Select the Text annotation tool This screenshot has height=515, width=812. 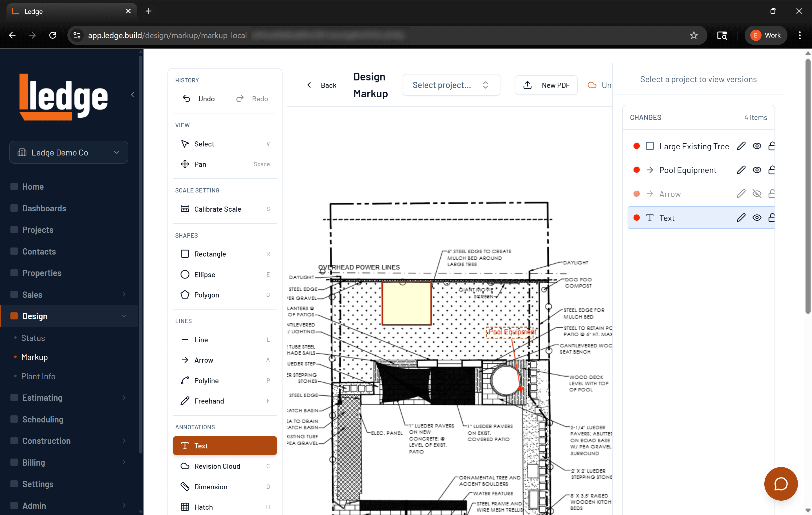225,446
